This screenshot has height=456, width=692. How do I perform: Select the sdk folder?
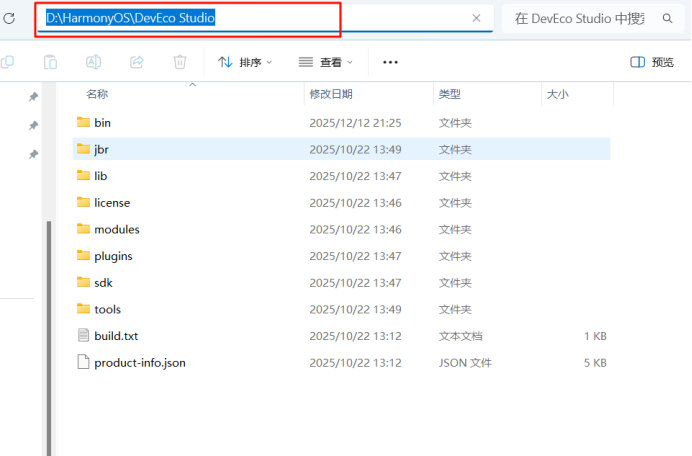[x=341, y=283]
